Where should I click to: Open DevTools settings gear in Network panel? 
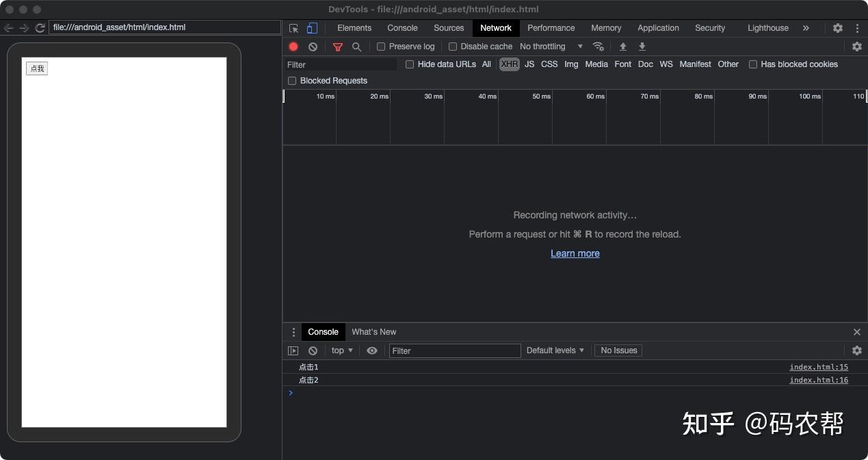click(x=857, y=46)
